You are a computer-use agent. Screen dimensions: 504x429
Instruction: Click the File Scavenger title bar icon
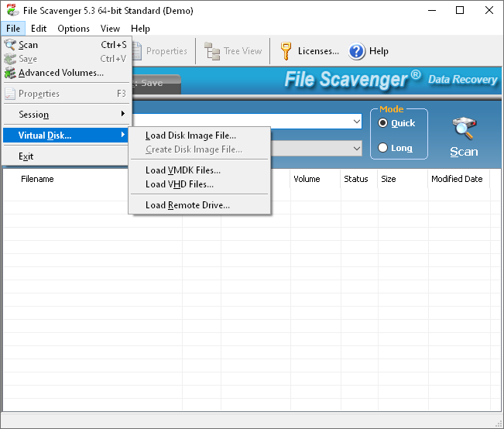click(x=11, y=11)
